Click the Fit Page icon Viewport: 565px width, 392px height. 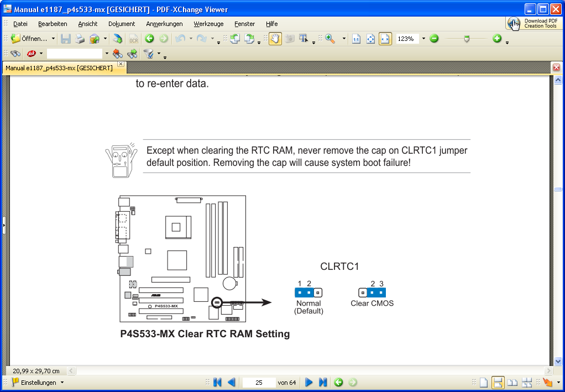371,39
